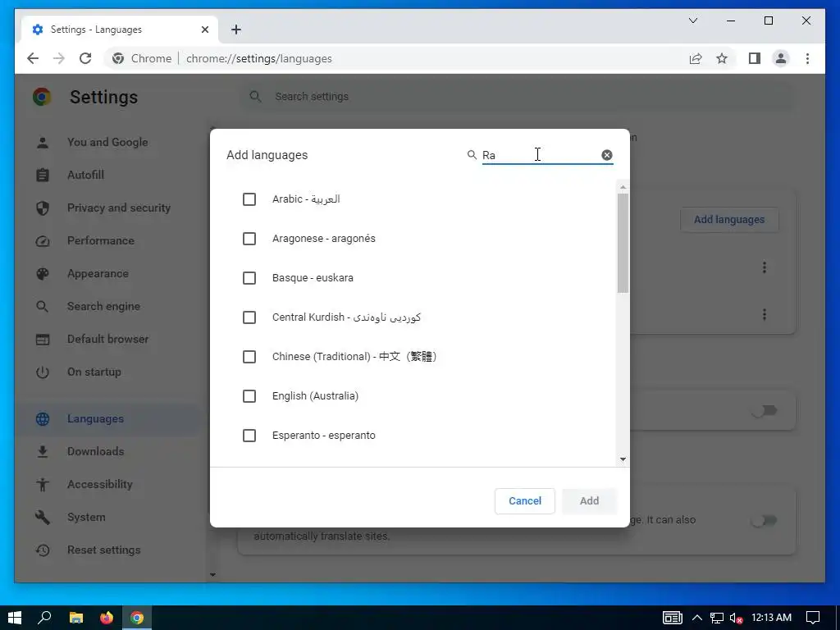Check the Basque - euskara checkbox
The width and height of the screenshot is (840, 630).
[249, 278]
